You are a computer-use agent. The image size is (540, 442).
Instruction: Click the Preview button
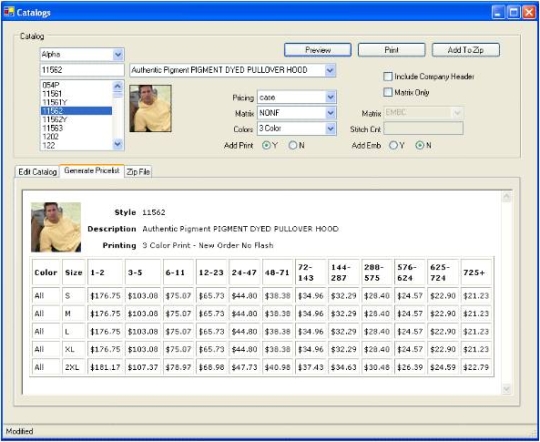pos(318,50)
